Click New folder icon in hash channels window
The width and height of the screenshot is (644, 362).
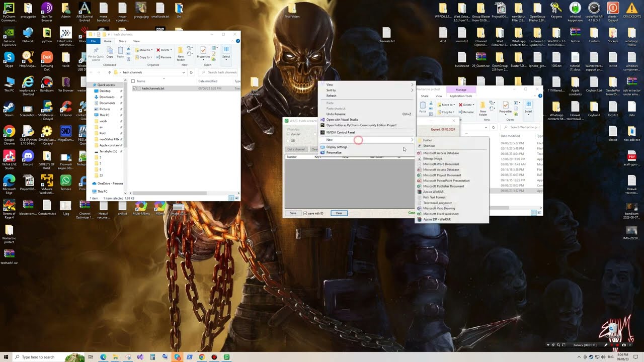181,53
